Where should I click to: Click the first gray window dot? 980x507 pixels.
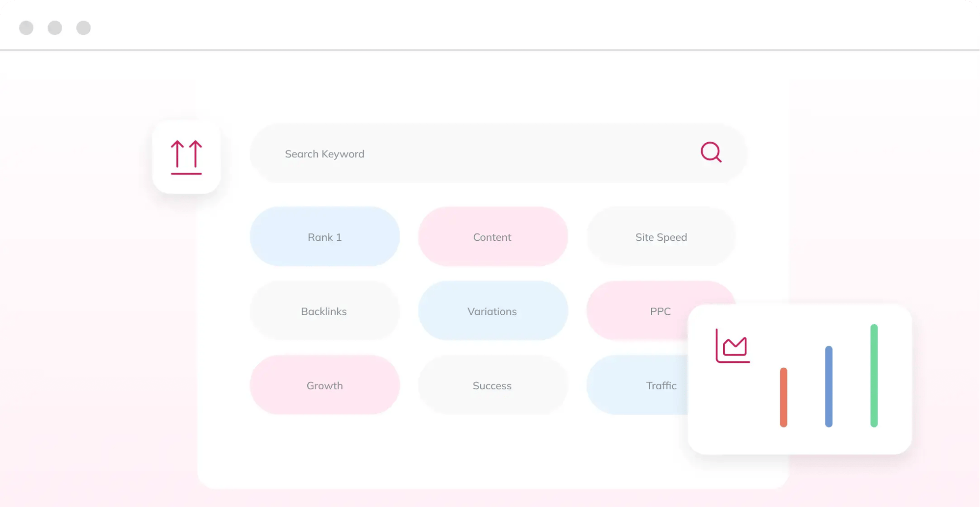pos(26,28)
